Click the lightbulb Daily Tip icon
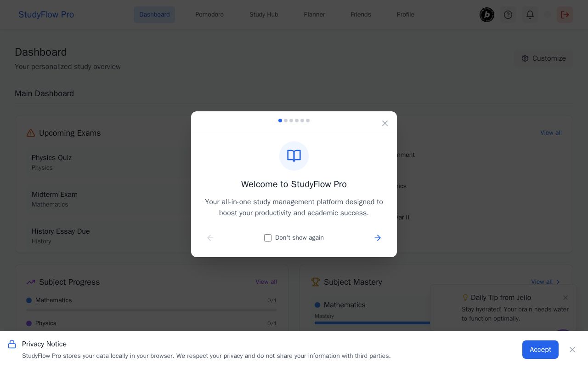The width and height of the screenshot is (588, 368). (x=465, y=298)
